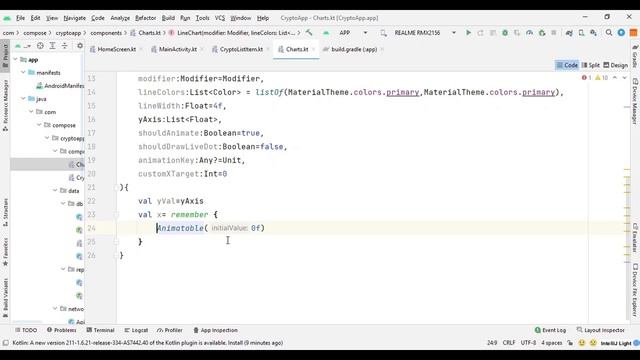Click the tool windows icon at bottom-left corner
640x360 pixels.
click(5, 343)
